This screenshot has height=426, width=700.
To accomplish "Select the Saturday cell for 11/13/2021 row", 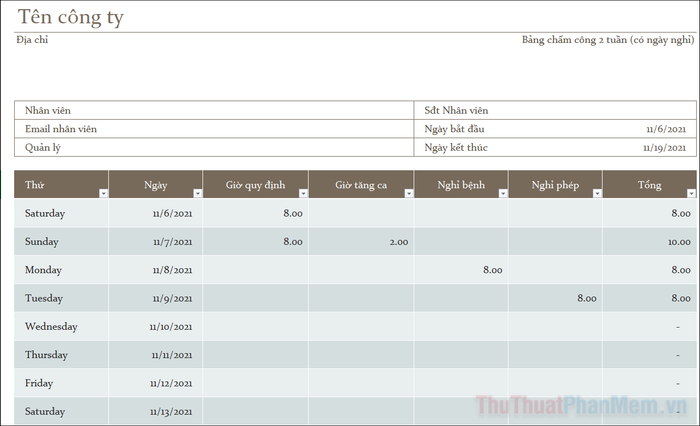I will tap(61, 411).
